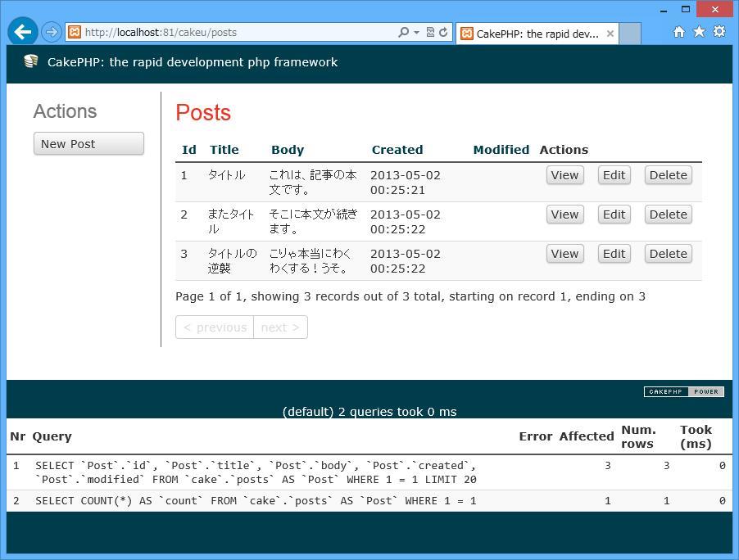
Task: Click the search magnifier icon in address bar
Action: pyautogui.click(x=403, y=33)
